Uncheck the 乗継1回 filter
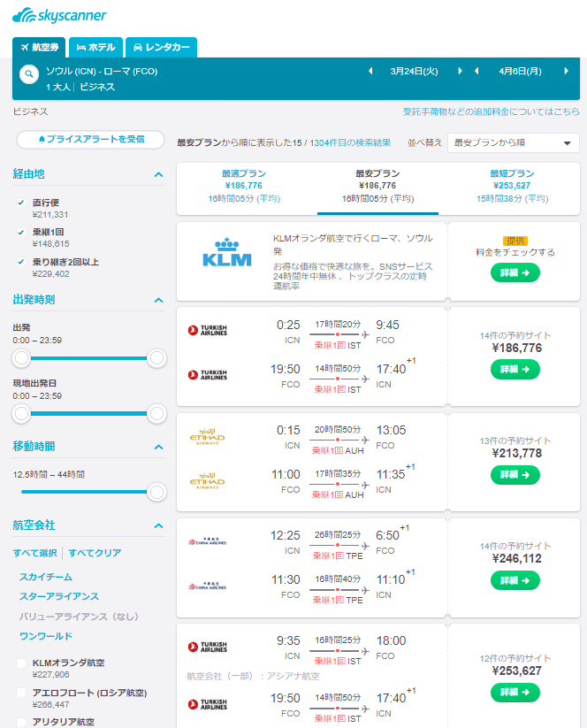587x728 pixels. (20, 232)
